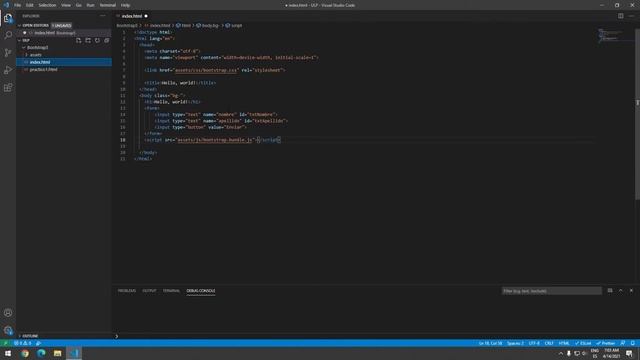Viewport: 640px width, 360px height.
Task: Click the ESLint status item
Action: point(583,343)
